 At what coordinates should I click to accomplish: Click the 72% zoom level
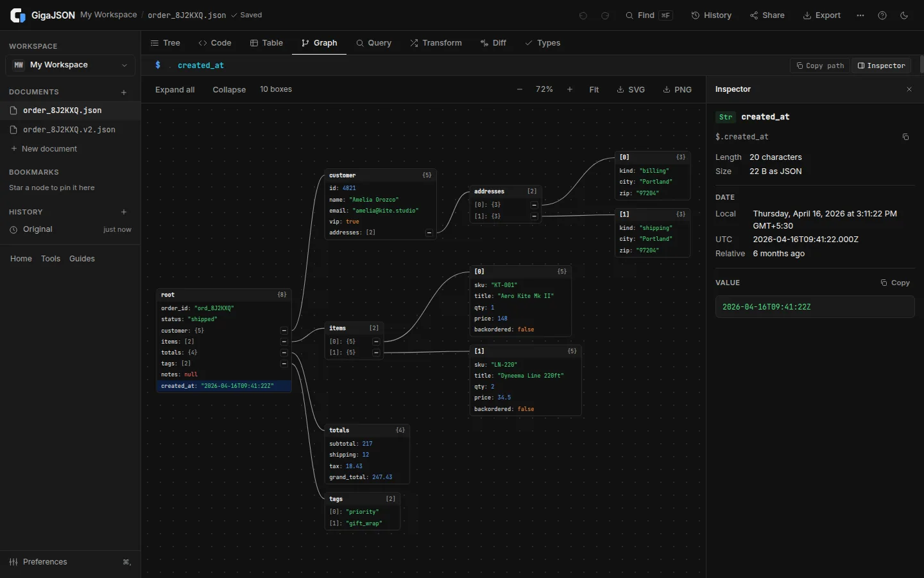click(544, 89)
